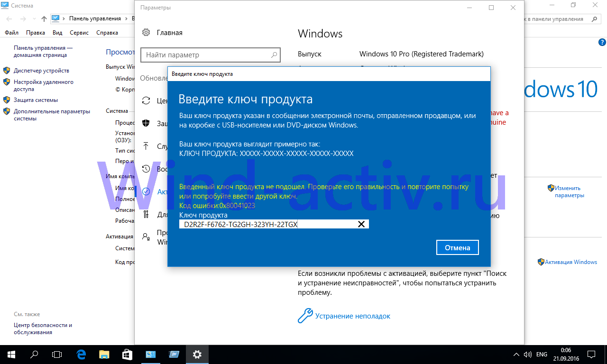Open Защита системы link
The width and height of the screenshot is (607, 364).
36,100
